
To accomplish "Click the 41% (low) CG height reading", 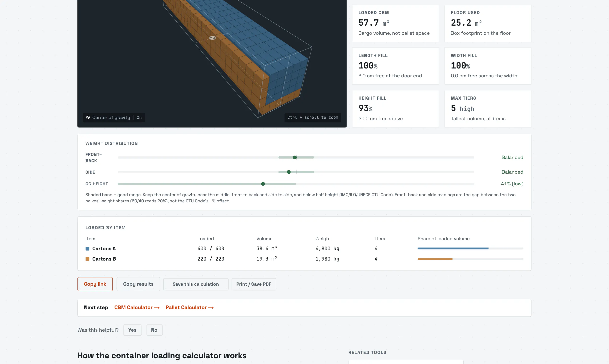I will coord(512,184).
